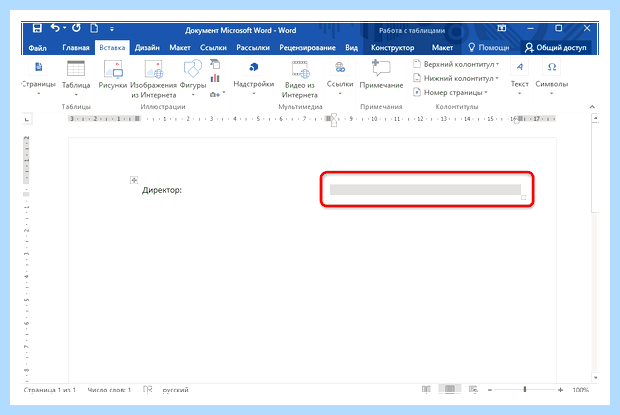Open the Файл menu
This screenshot has height=415, width=620.
[38, 48]
